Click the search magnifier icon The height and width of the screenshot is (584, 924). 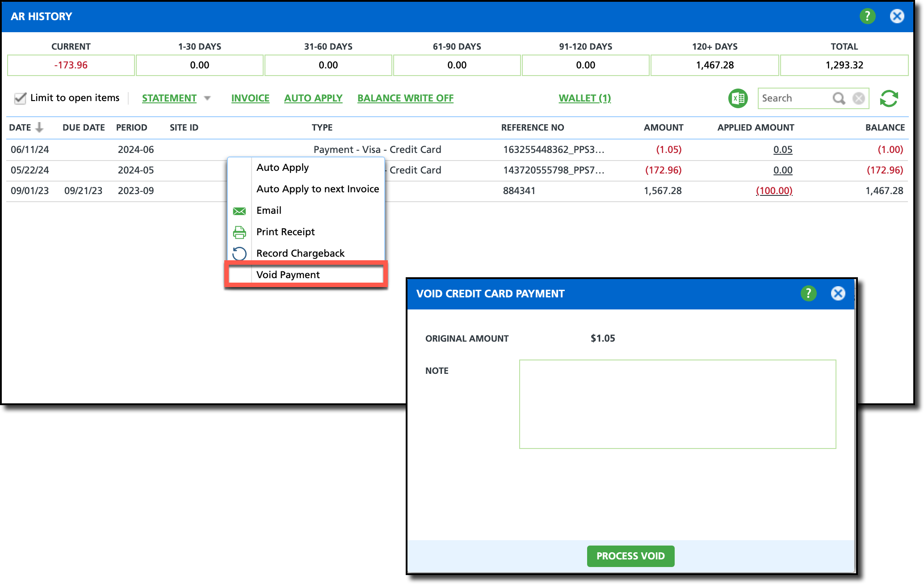839,98
